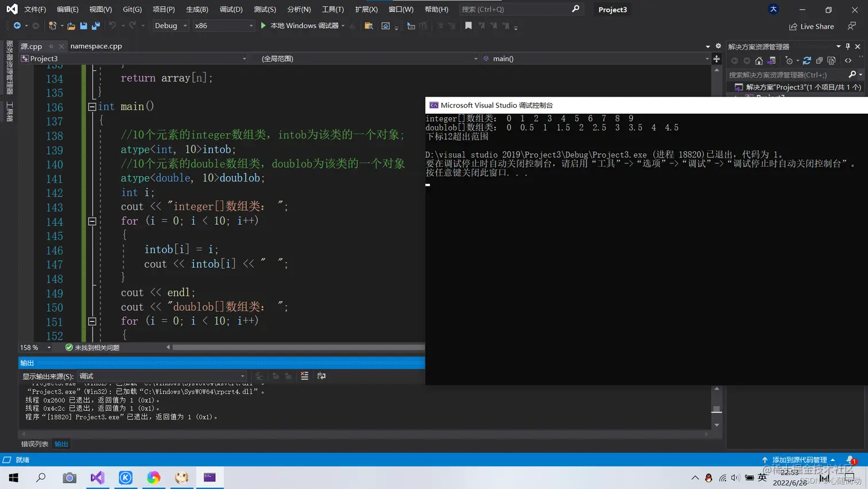Click the redo arrow in toolbar
This screenshot has height=489, width=868.
pos(133,26)
